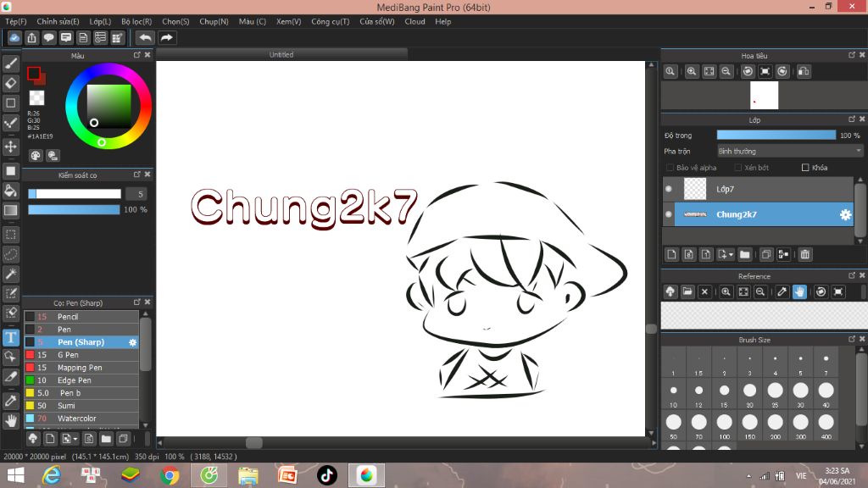
Task: Activate the Text tool
Action: click(x=10, y=337)
